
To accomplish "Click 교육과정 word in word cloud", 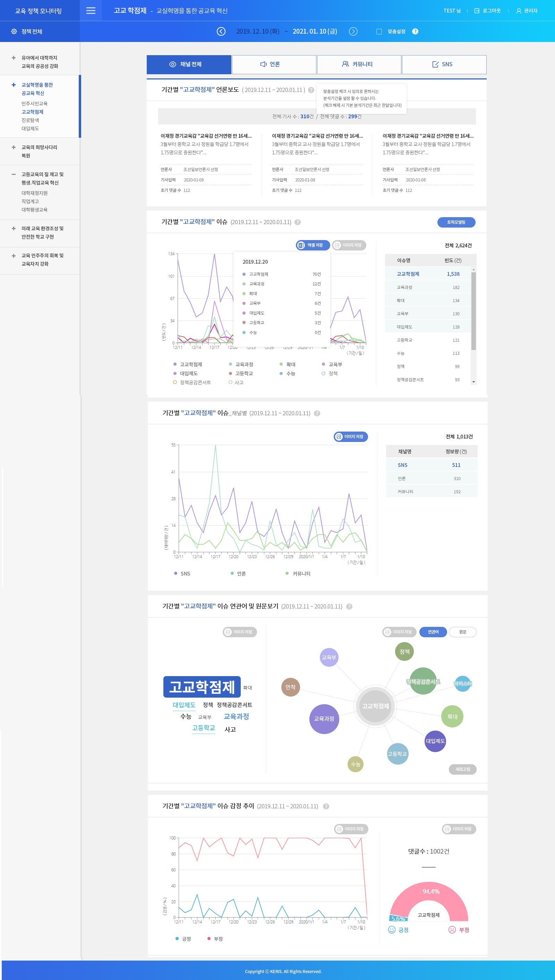I will coord(236,716).
